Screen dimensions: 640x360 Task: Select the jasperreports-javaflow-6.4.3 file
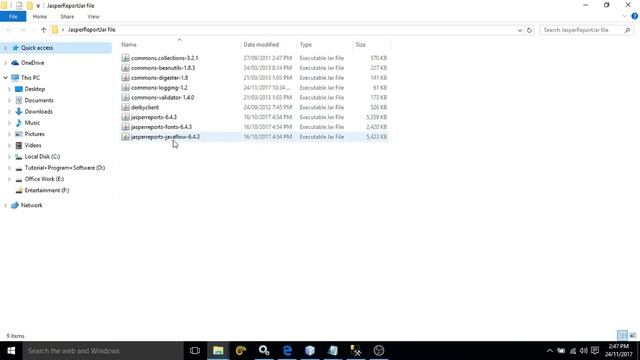pos(165,136)
